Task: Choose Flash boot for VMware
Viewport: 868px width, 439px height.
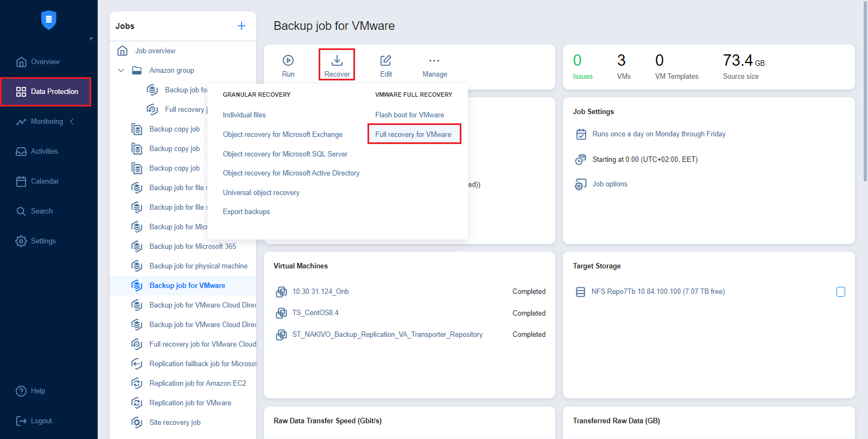Action: (x=409, y=115)
